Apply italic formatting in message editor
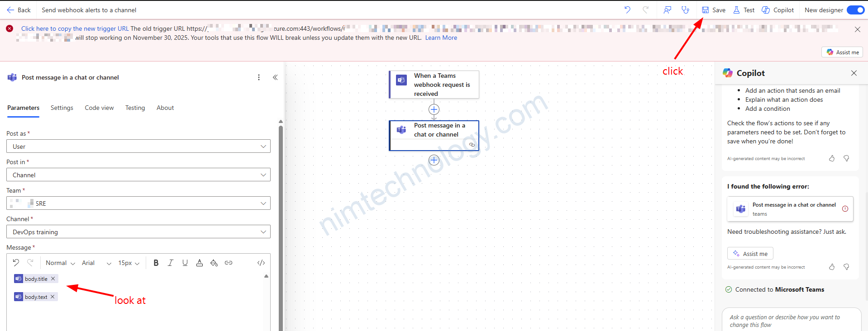The width and height of the screenshot is (868, 331). pyautogui.click(x=171, y=263)
